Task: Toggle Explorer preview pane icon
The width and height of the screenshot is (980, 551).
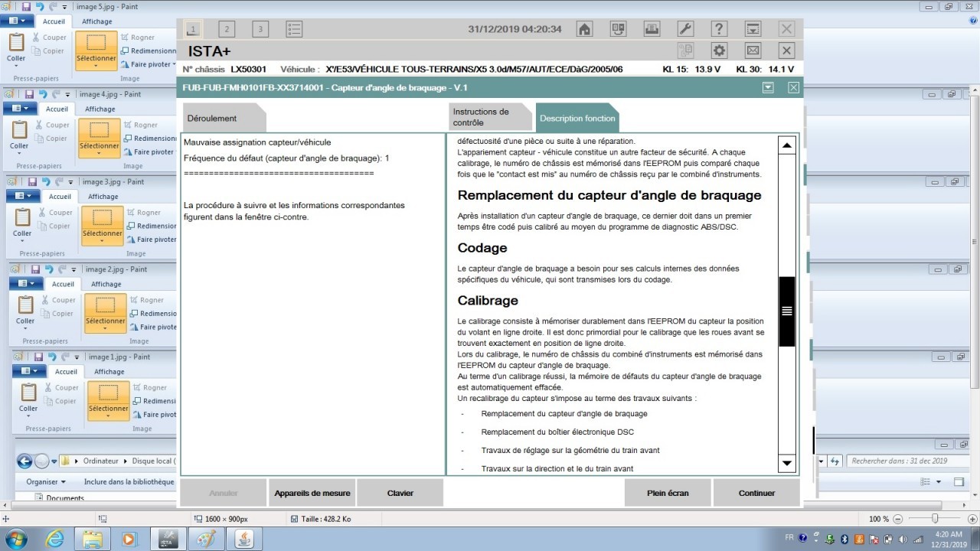Action: 959,482
